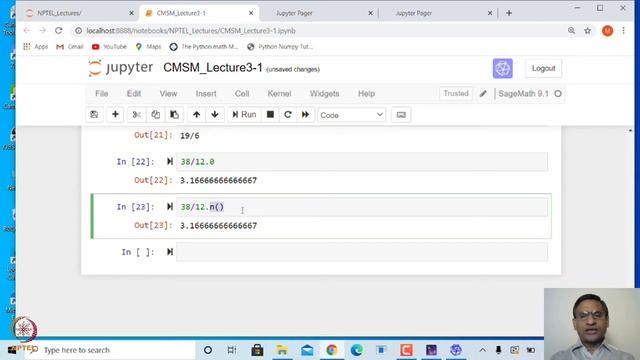The height and width of the screenshot is (360, 640).
Task: Open the cell type Code dropdown
Action: click(x=351, y=115)
